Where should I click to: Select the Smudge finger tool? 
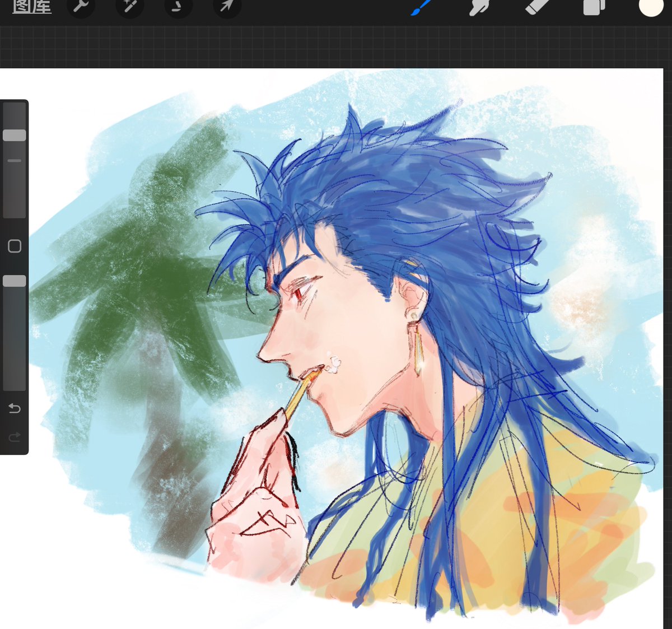click(x=479, y=7)
